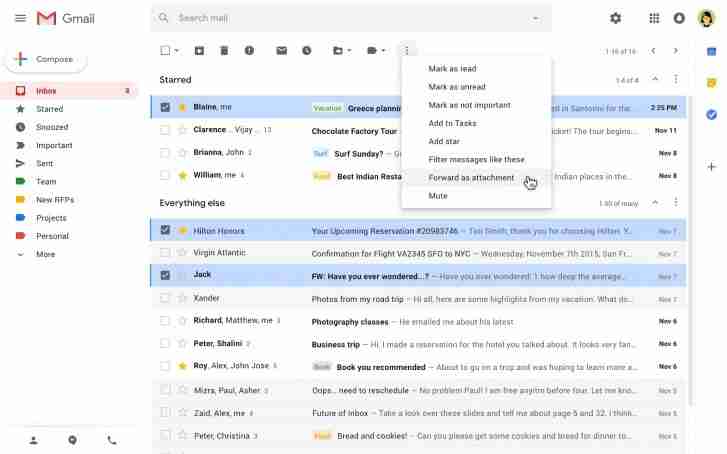
Task: Open the Hangouts chat icon at bottom left
Action: [x=72, y=440]
